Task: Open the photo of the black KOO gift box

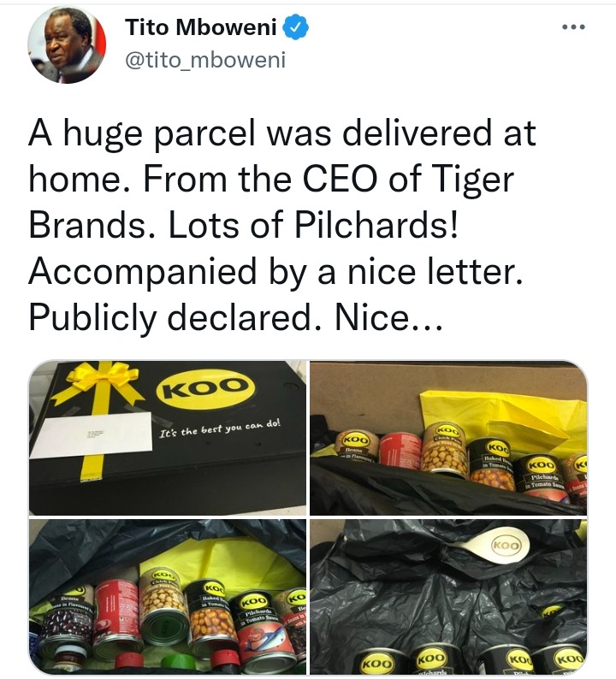Action: [167, 438]
